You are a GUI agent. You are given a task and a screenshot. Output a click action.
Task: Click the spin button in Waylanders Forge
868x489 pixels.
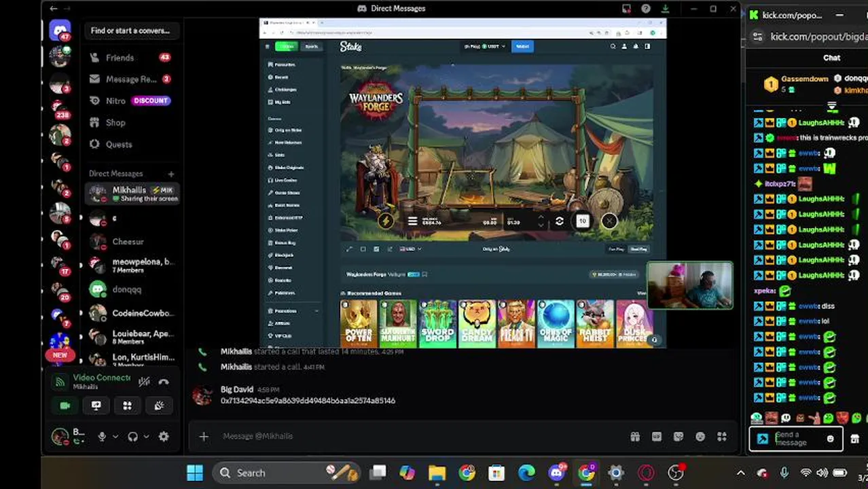click(x=559, y=221)
